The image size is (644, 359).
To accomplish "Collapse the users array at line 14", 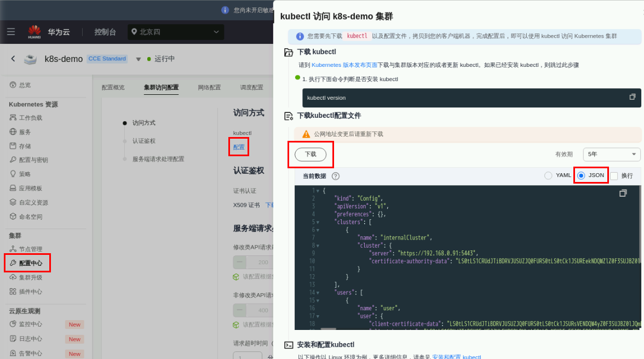I will [x=318, y=293].
